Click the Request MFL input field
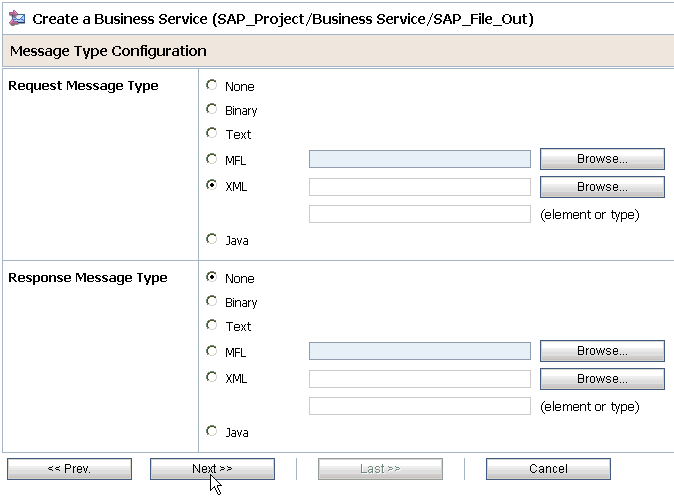Image resolution: width=674 pixels, height=496 pixels. (420, 159)
